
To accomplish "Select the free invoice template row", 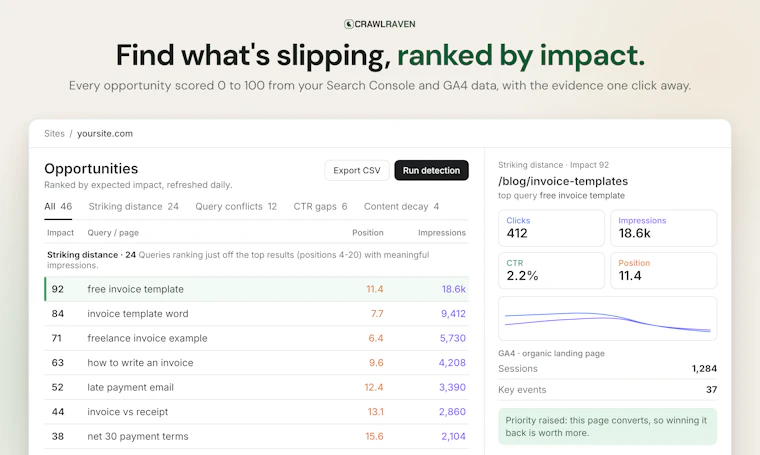I will (x=256, y=289).
